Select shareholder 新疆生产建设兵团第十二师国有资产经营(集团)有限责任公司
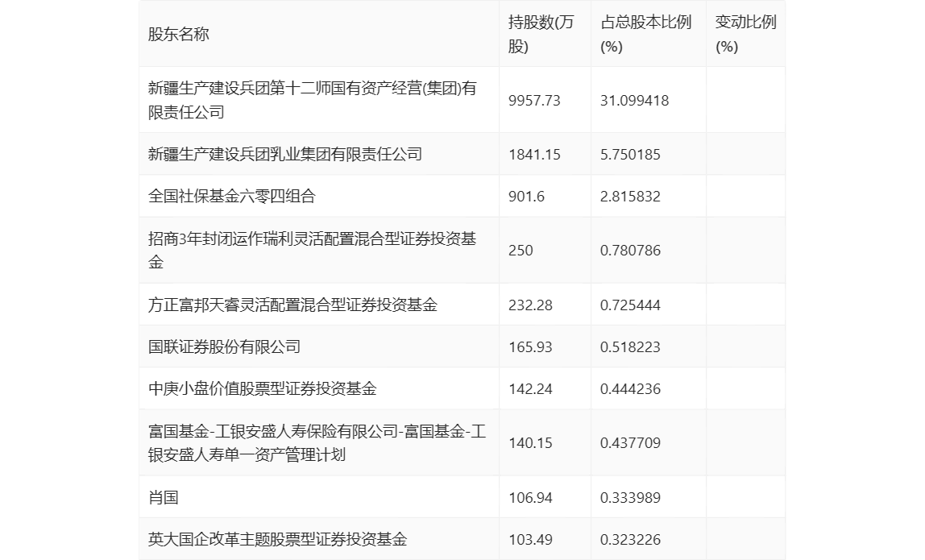 (312, 100)
